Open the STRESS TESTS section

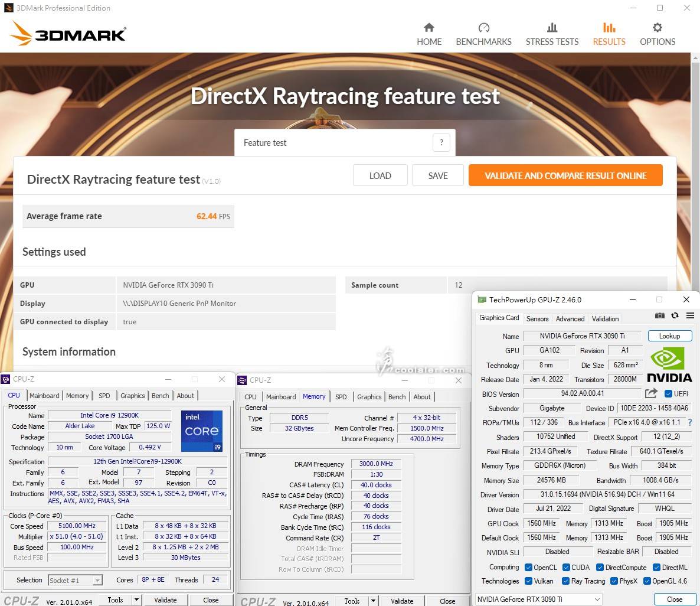click(552, 34)
